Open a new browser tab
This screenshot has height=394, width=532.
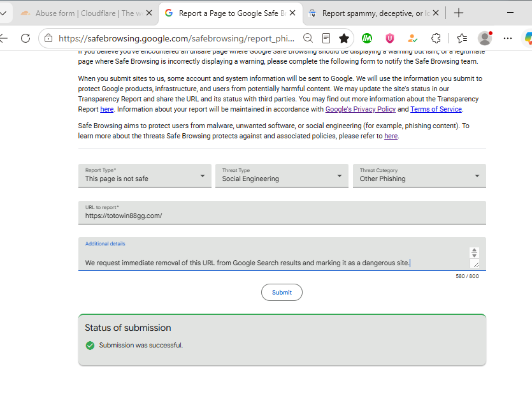click(x=458, y=13)
